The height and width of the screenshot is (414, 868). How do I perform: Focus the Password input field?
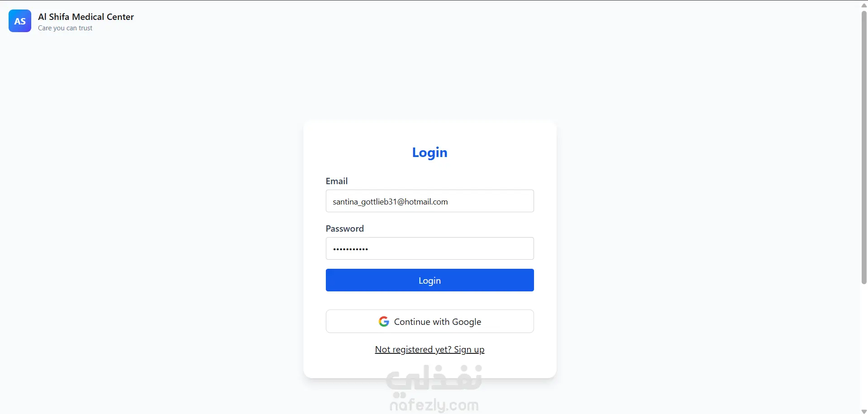(429, 248)
